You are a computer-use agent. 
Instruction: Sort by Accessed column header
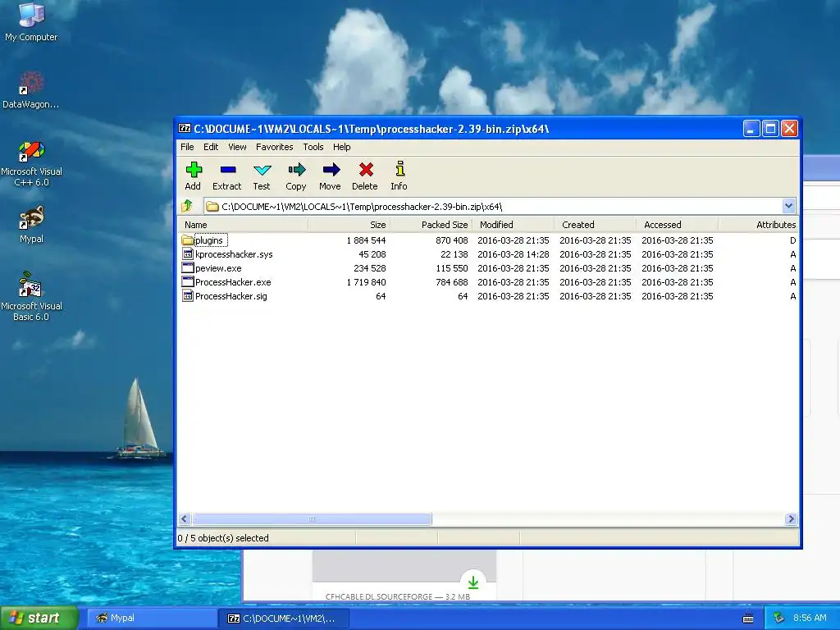[x=677, y=225]
